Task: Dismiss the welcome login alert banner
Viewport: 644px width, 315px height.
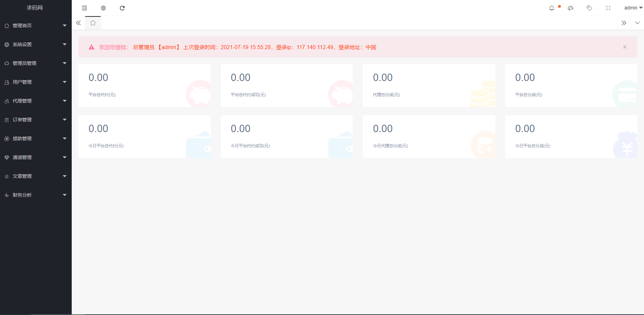Action: coord(624,47)
